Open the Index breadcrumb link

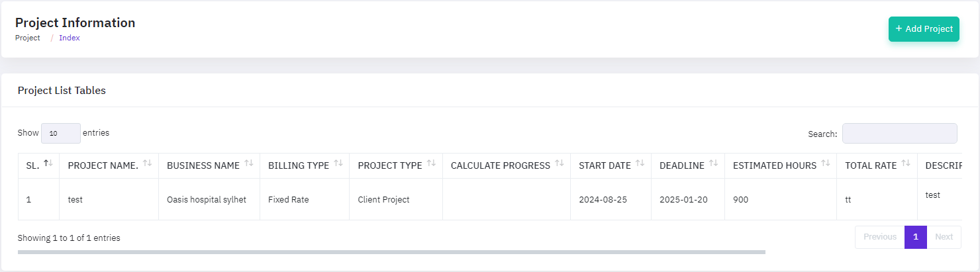pyautogui.click(x=70, y=38)
